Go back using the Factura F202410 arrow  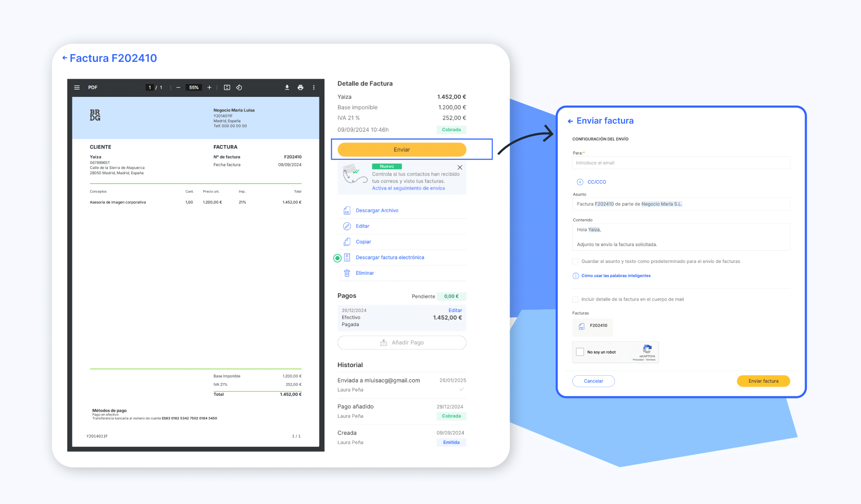pyautogui.click(x=65, y=58)
